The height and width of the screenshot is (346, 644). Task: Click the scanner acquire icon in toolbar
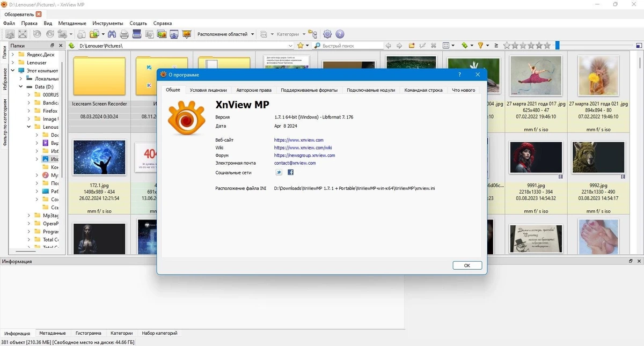tap(136, 34)
